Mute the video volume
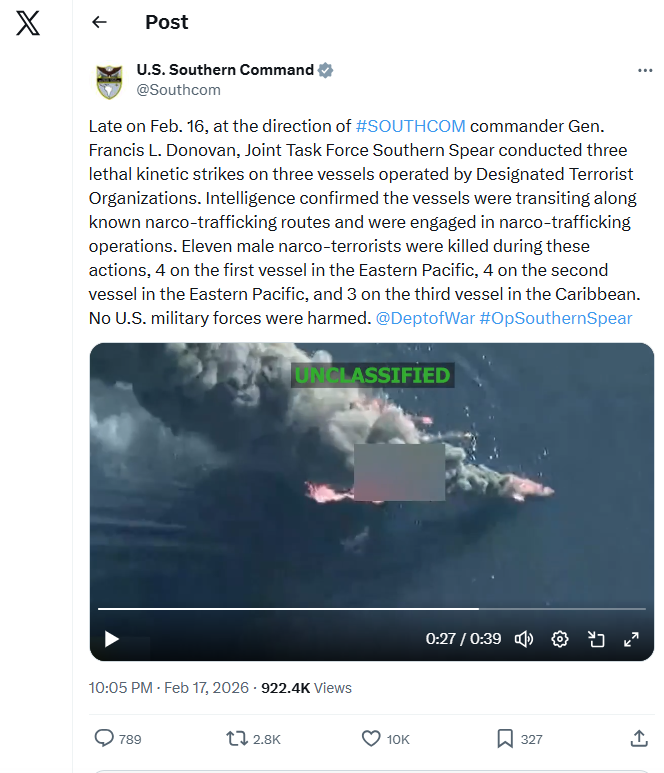 click(524, 639)
